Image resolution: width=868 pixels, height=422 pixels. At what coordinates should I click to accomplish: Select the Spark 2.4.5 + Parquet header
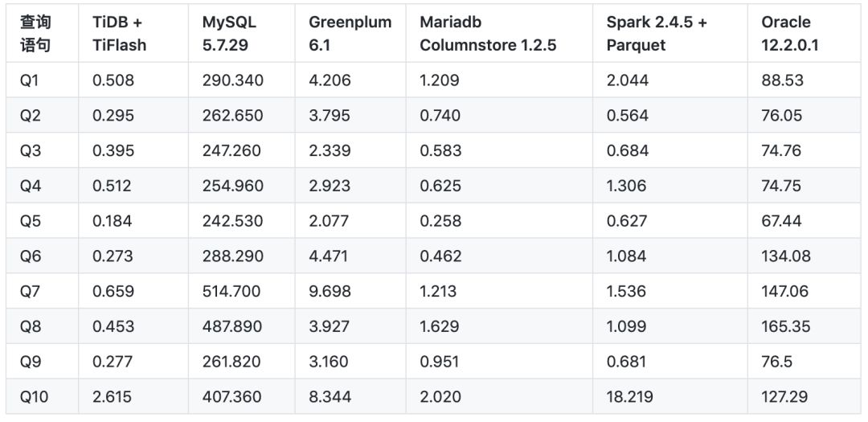click(657, 34)
